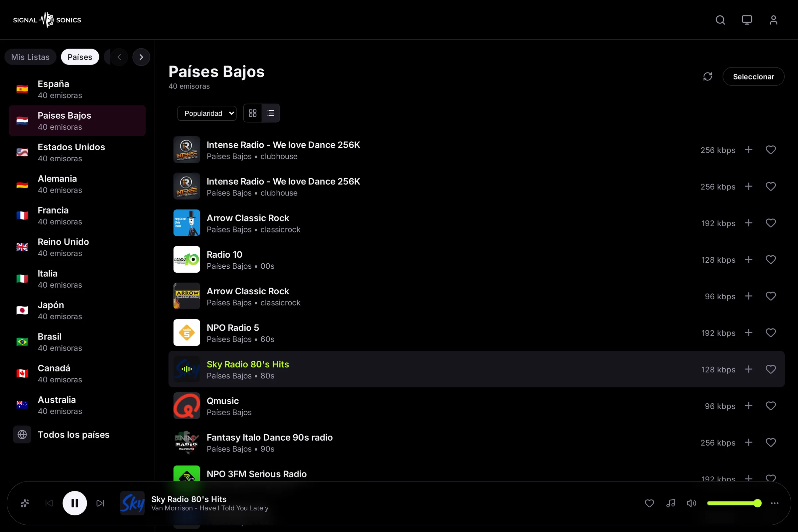The height and width of the screenshot is (532, 798).
Task: Click the cast to screen monitor icon
Action: 747,20
